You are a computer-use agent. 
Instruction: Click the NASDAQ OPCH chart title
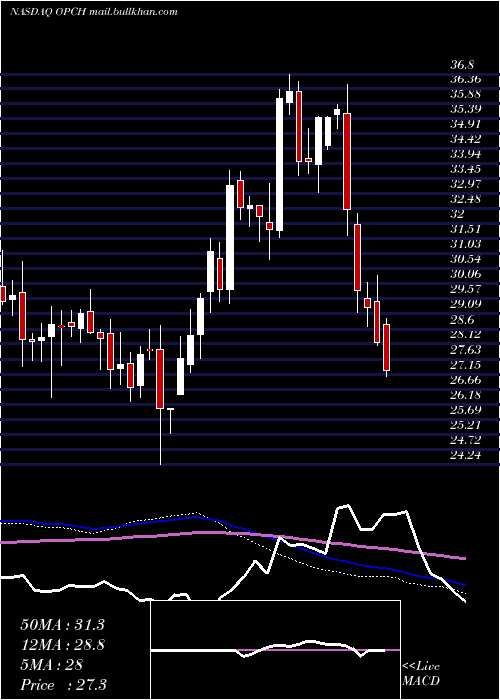coord(93,12)
